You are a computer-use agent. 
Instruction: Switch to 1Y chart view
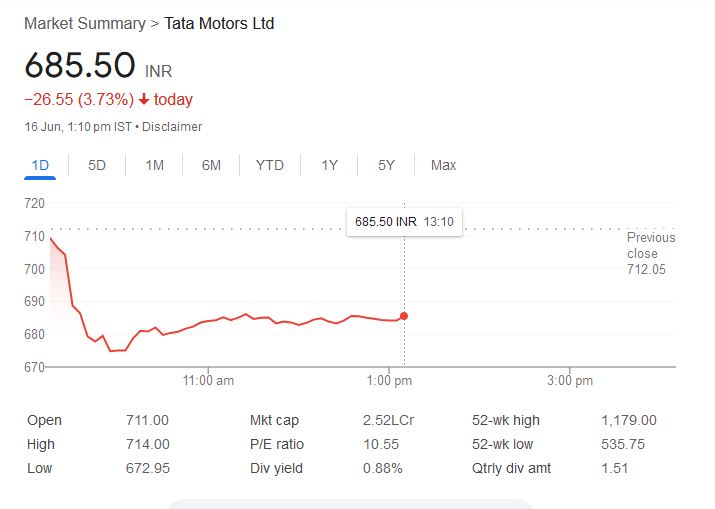click(x=329, y=165)
